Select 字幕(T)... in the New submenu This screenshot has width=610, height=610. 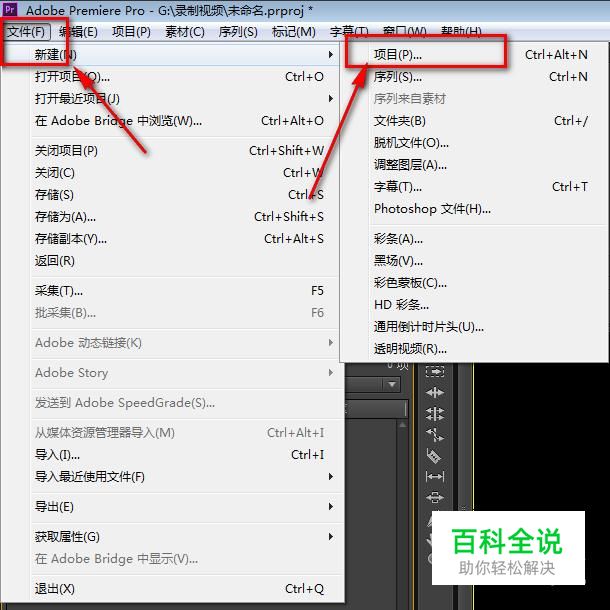(x=474, y=187)
